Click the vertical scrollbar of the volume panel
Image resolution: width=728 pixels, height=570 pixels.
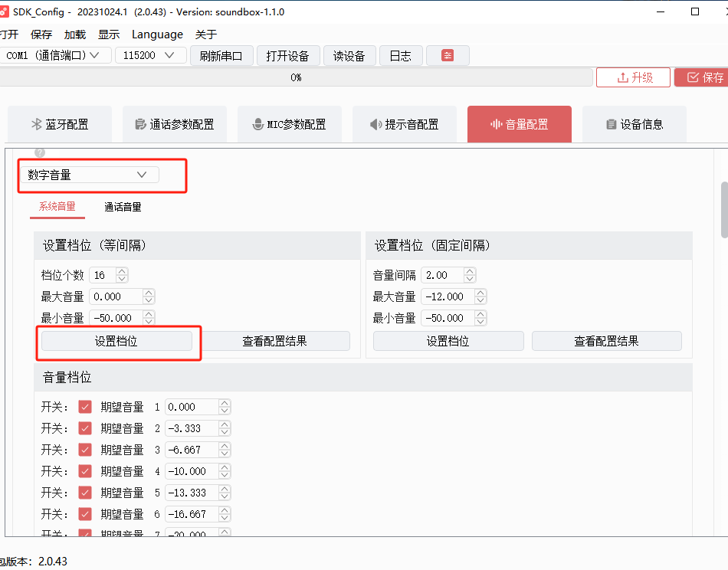[x=724, y=210]
